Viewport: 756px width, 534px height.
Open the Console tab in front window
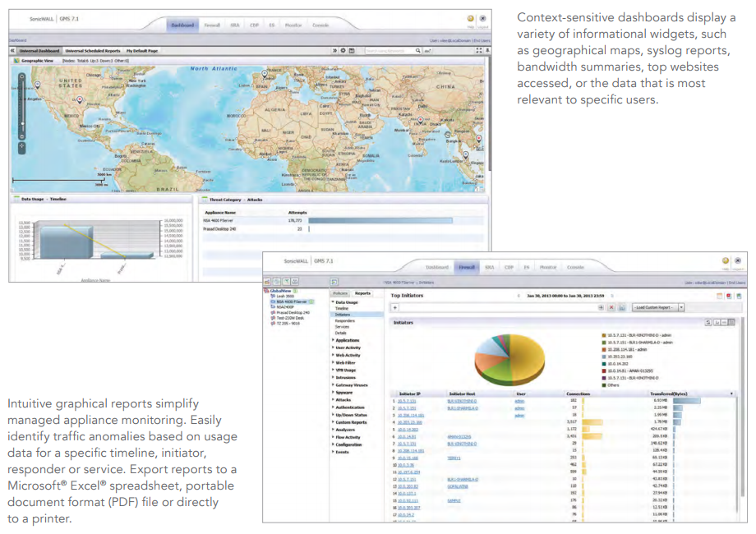coord(575,267)
